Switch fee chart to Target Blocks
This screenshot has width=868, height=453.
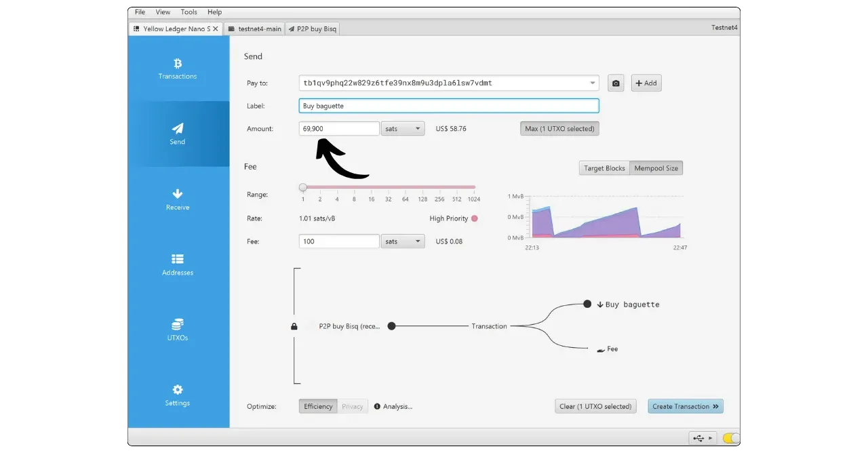(604, 168)
